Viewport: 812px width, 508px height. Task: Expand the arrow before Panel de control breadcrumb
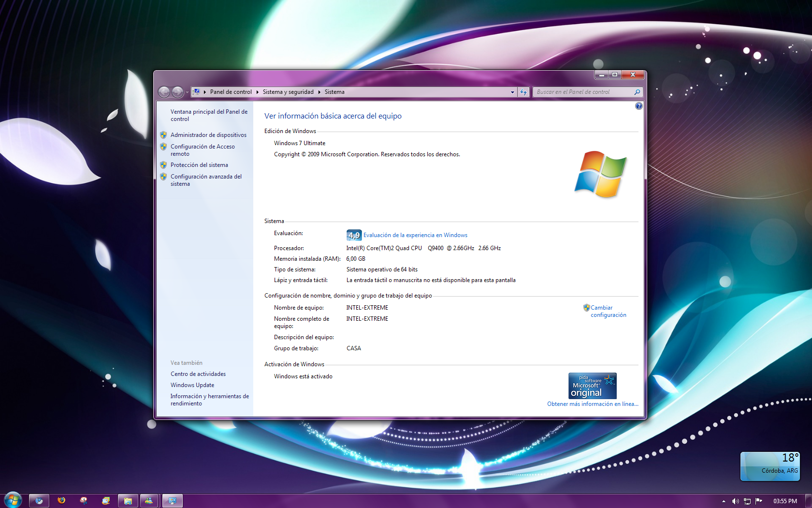[x=205, y=92]
